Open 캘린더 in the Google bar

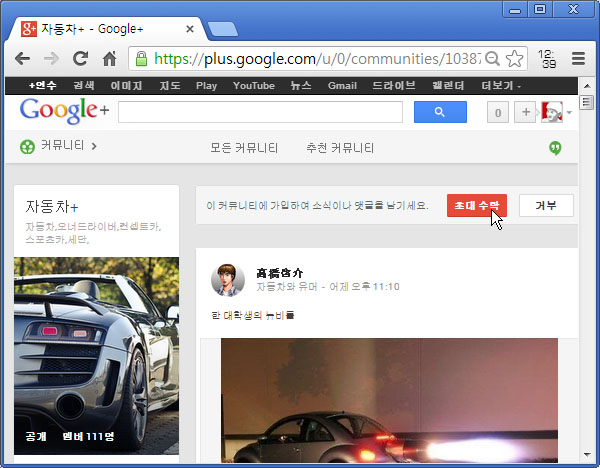pyautogui.click(x=448, y=86)
